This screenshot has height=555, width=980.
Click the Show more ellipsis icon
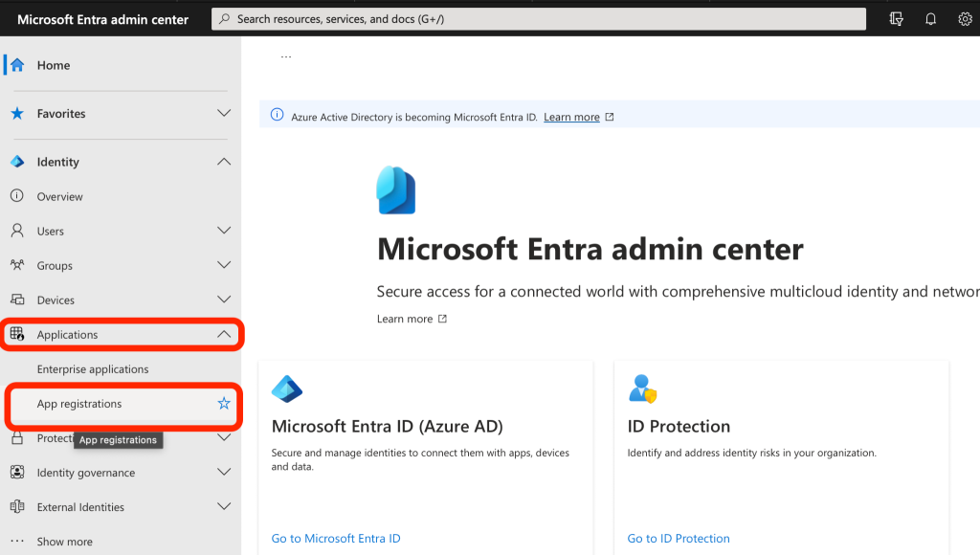[x=17, y=541]
